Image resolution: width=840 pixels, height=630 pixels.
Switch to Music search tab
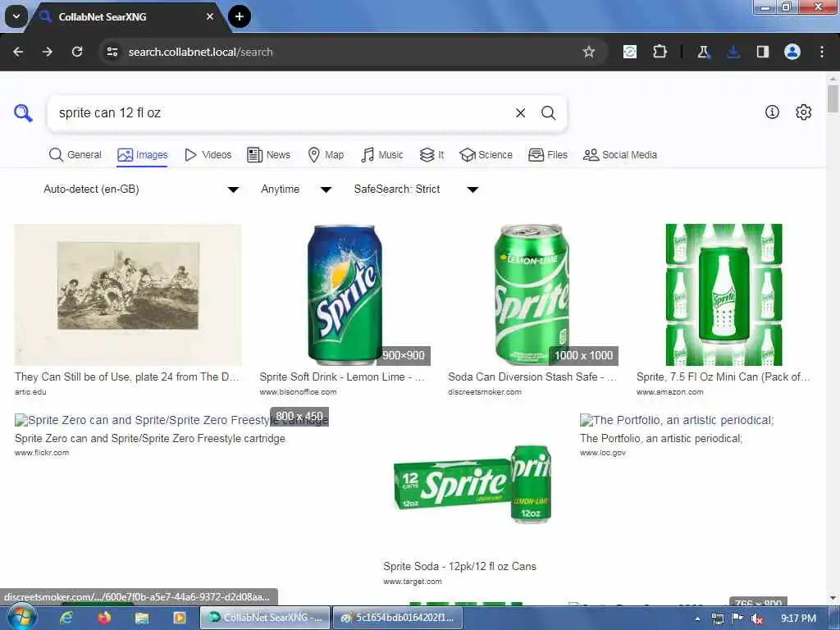click(x=382, y=155)
